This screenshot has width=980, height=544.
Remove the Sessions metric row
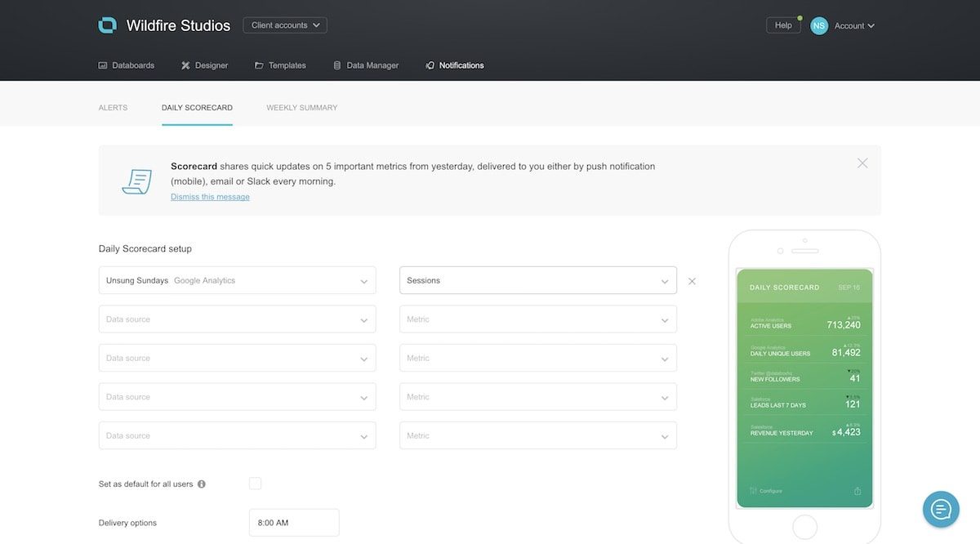692,281
